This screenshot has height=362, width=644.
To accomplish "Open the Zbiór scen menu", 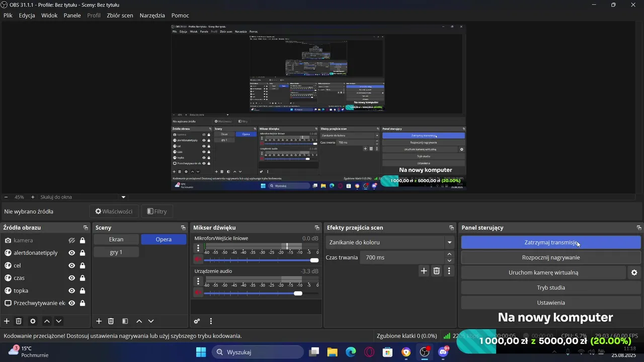I will click(120, 16).
